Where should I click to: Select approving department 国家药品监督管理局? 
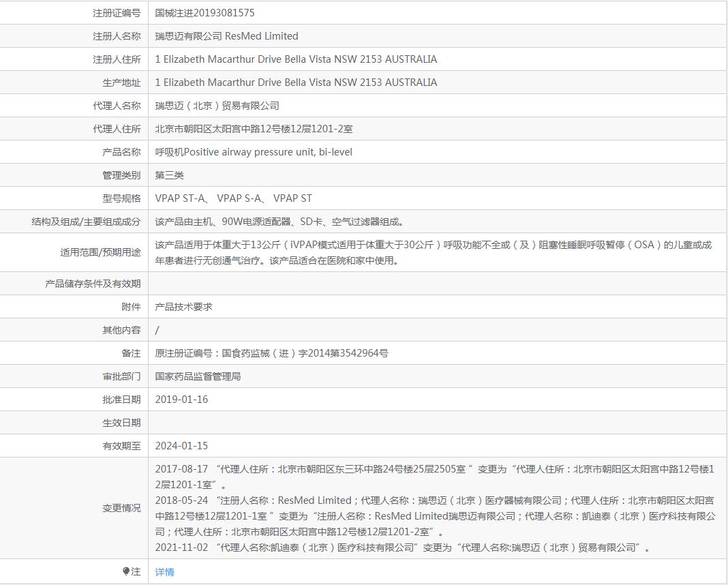point(198,376)
